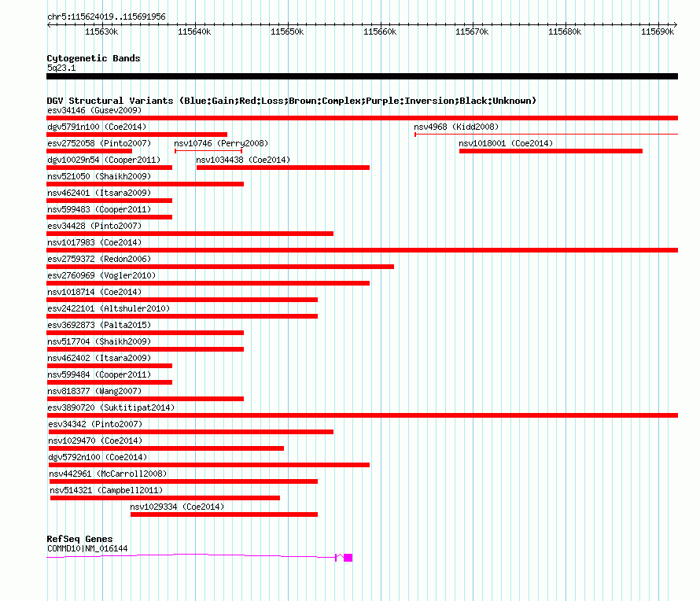The width and height of the screenshot is (700, 601).
Task: Click the RefSeq Genes track title
Action: (x=79, y=539)
